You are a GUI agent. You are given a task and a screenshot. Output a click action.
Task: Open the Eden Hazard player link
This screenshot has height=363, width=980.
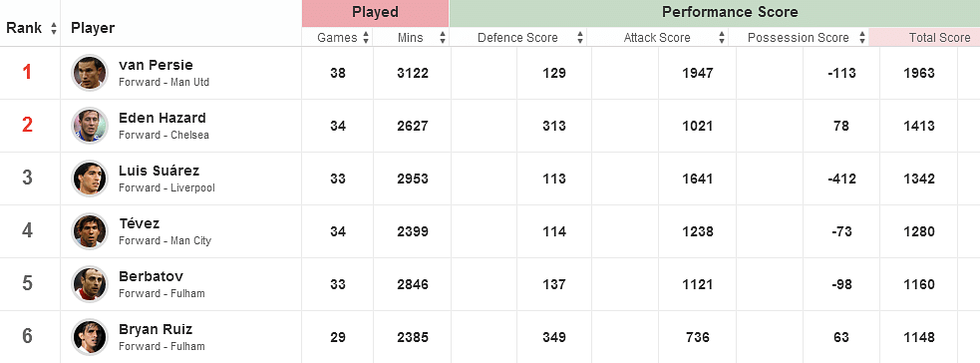point(162,118)
